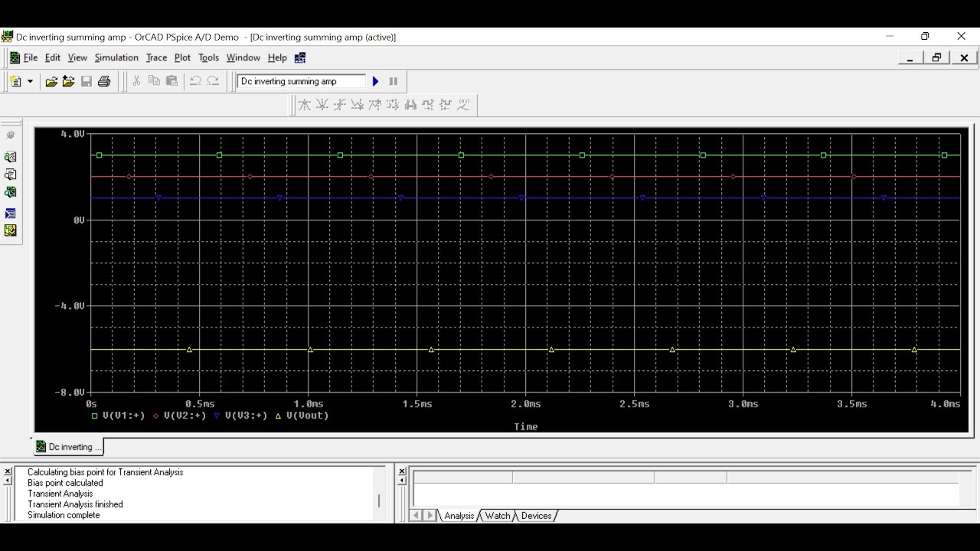Open the Edit menu
The image size is (980, 551).
[53, 57]
